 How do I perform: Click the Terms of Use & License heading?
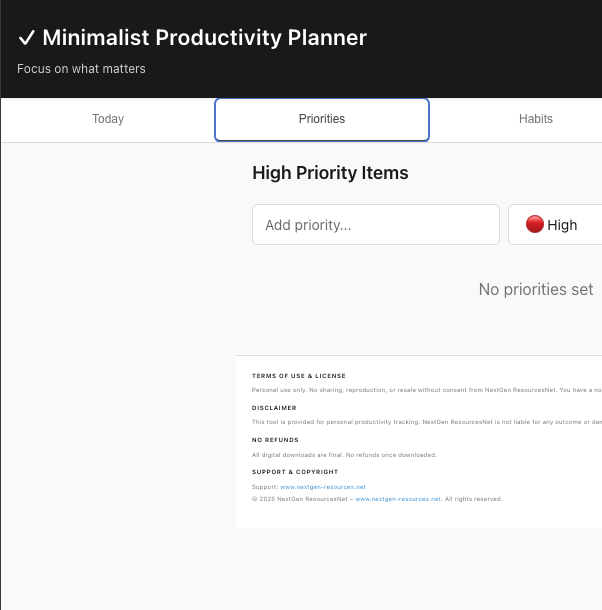299,376
